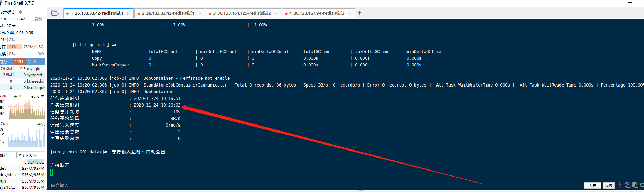
Task: Sort processes by 命令 column header
Action: [35, 62]
